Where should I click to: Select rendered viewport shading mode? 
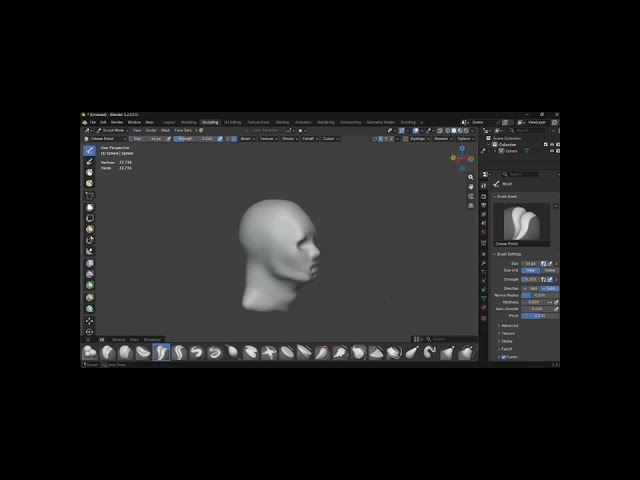466,131
